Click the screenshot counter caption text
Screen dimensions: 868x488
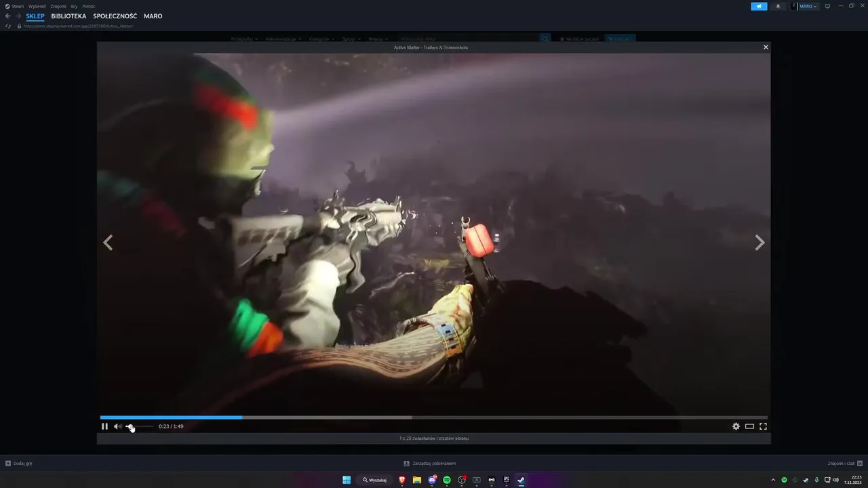pyautogui.click(x=434, y=439)
